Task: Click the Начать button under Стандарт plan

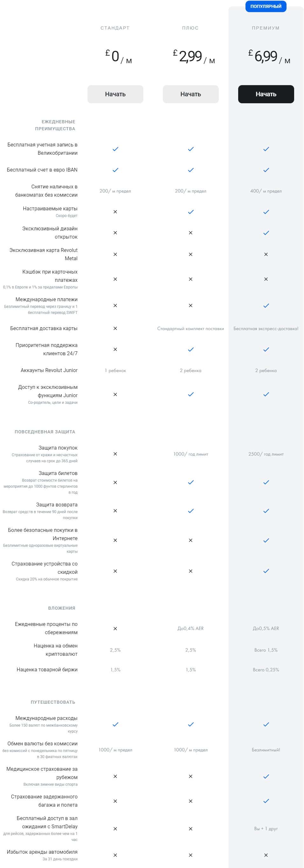Action: click(115, 94)
